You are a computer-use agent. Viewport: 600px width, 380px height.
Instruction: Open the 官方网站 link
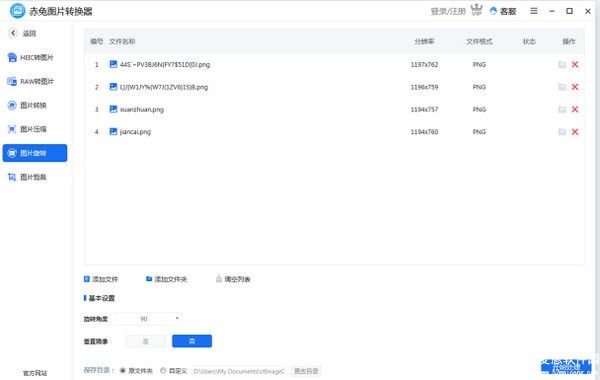point(35,373)
